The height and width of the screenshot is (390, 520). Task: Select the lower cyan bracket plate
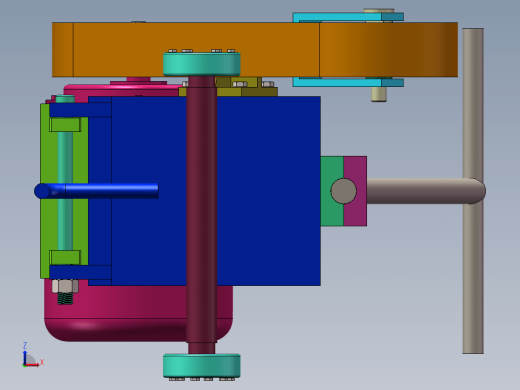[x=348, y=82]
